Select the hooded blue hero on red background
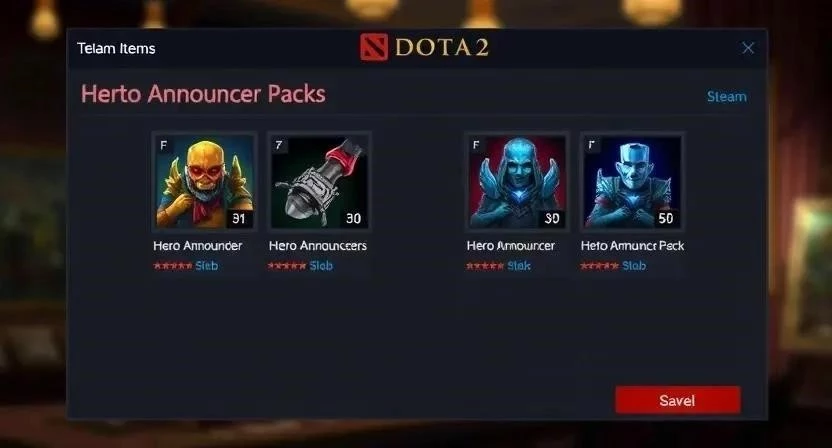 517,182
